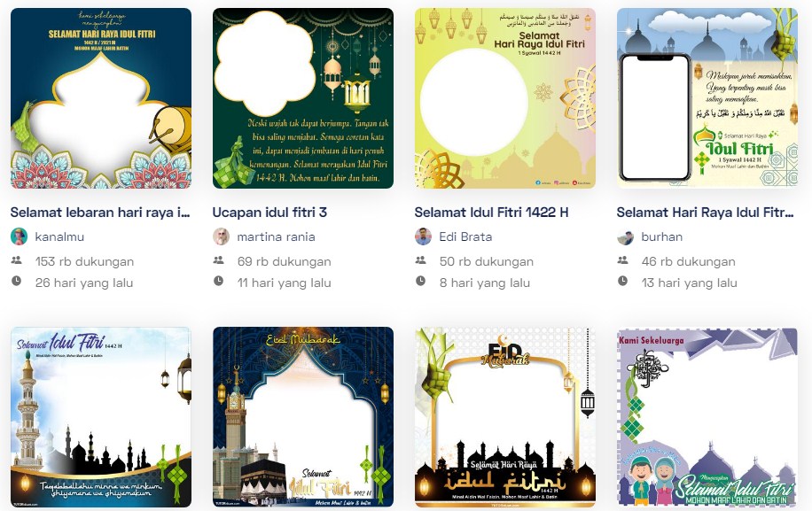Click the kanalmu username link
Screen dimensions: 812x511
(59, 236)
